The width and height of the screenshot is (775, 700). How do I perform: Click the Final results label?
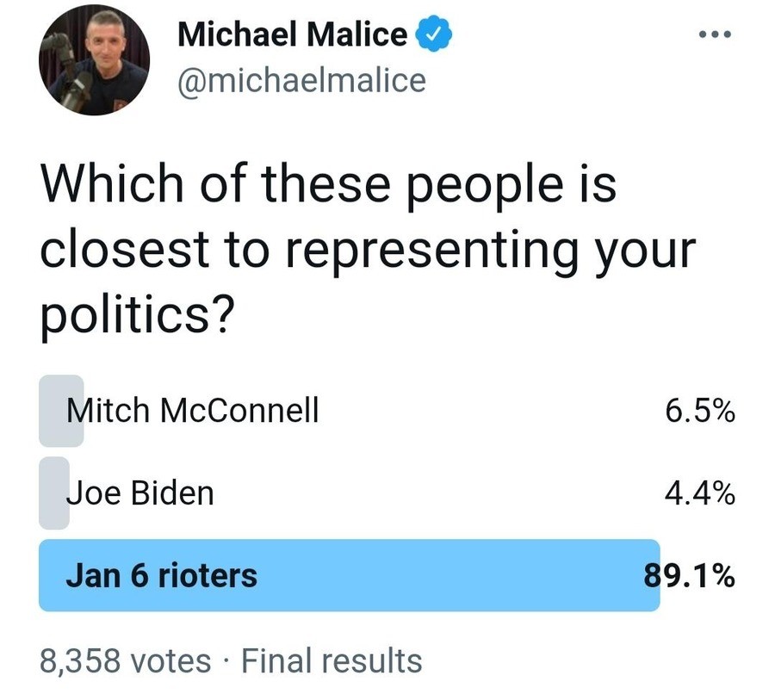332,661
